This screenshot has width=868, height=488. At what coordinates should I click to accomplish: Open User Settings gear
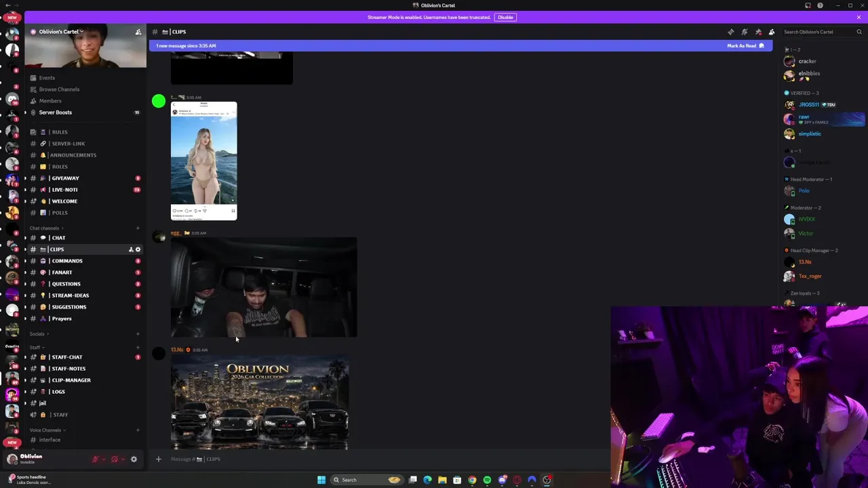click(134, 460)
